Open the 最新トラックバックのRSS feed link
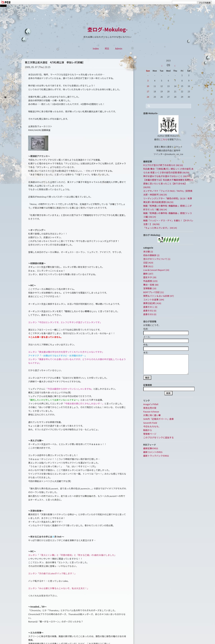The height and width of the screenshot is (644, 215). (156, 456)
